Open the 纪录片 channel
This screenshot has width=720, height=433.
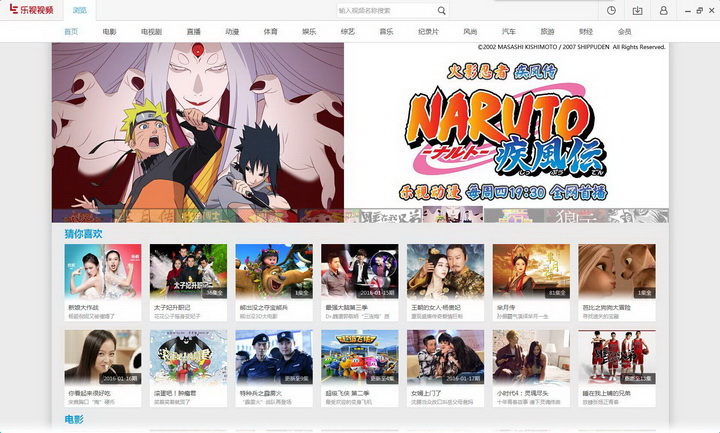pos(428,32)
